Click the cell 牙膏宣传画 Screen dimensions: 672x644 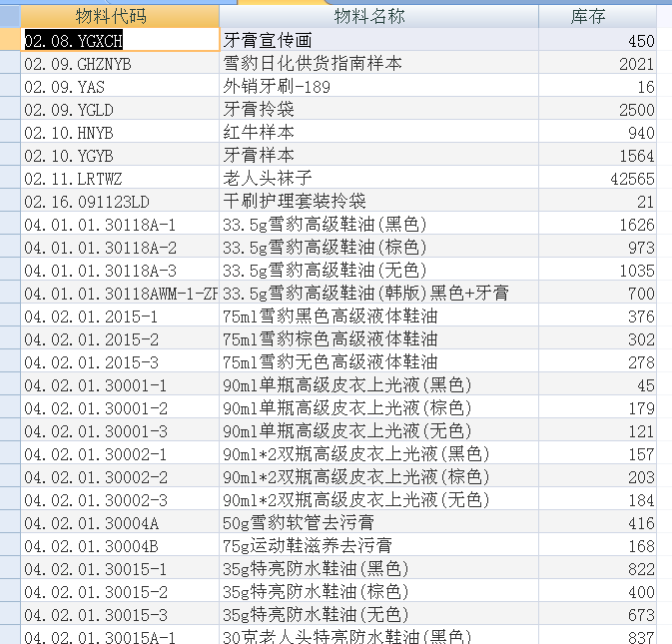coord(378,40)
